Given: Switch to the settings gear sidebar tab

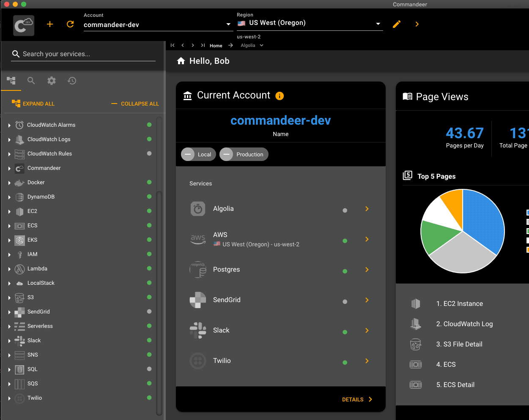Looking at the screenshot, I should pos(52,80).
